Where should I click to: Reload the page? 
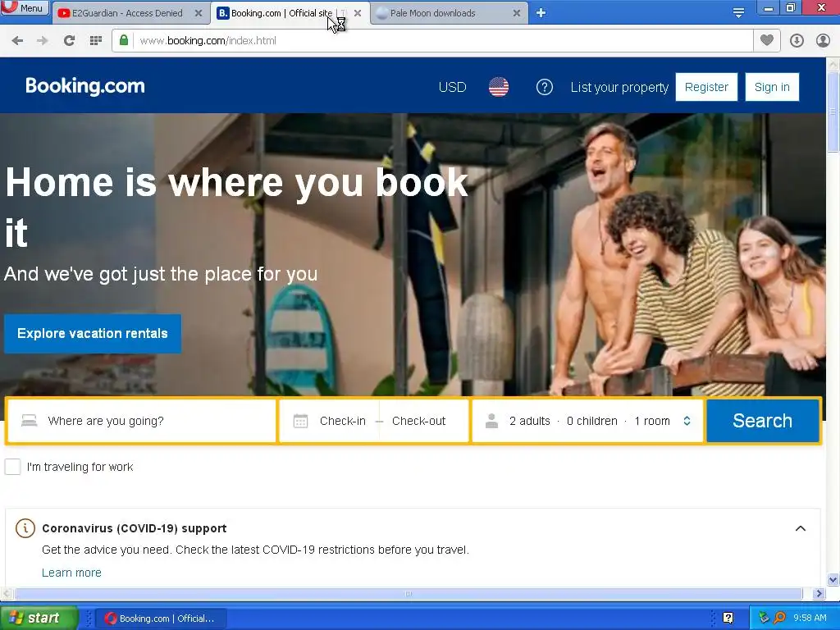pos(69,41)
